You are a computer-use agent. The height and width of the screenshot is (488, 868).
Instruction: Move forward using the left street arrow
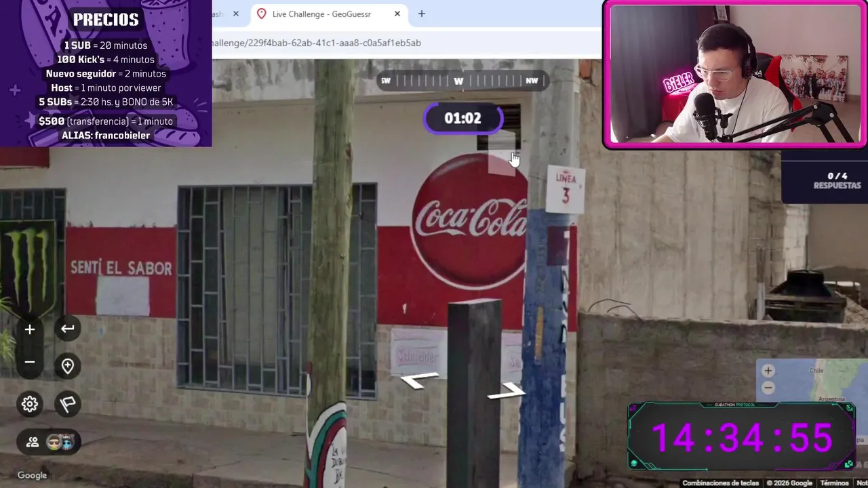pyautogui.click(x=419, y=381)
